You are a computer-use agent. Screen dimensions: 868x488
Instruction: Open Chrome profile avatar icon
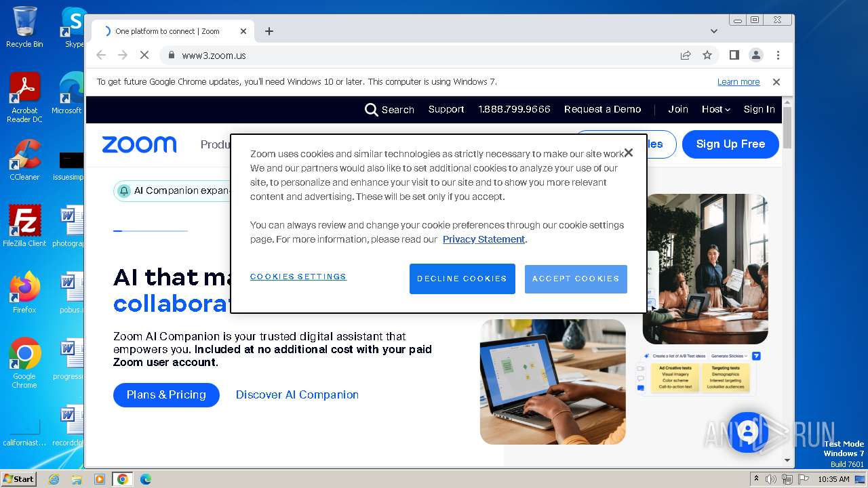(x=756, y=55)
